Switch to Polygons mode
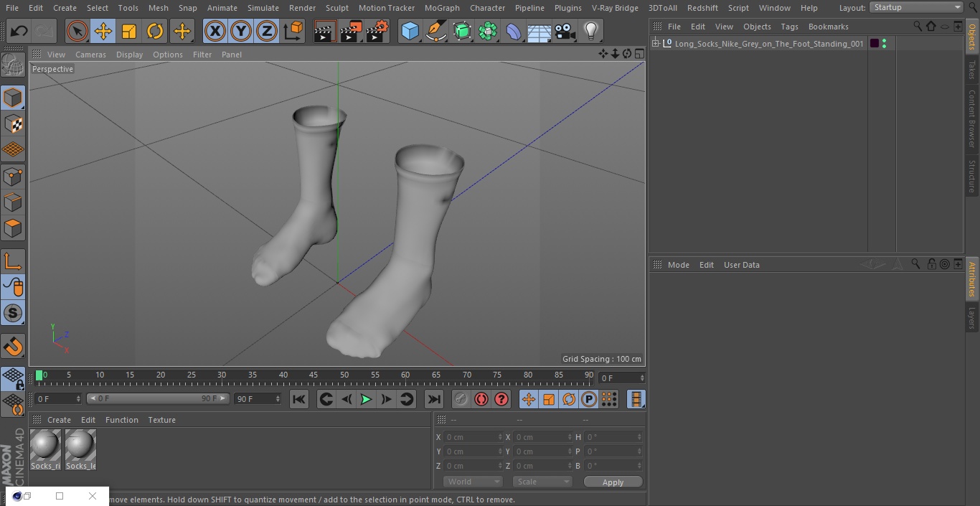980x506 pixels. coord(13,228)
